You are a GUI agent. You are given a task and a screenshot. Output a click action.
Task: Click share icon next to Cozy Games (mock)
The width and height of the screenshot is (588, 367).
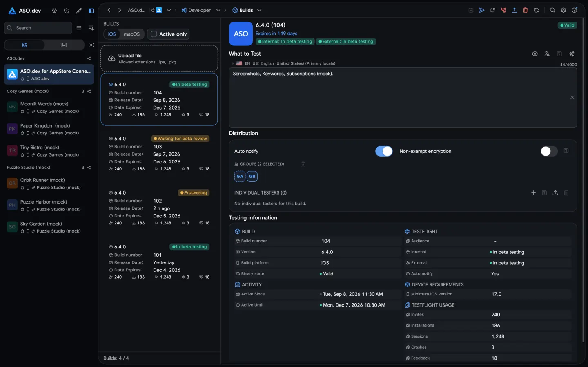click(x=89, y=91)
